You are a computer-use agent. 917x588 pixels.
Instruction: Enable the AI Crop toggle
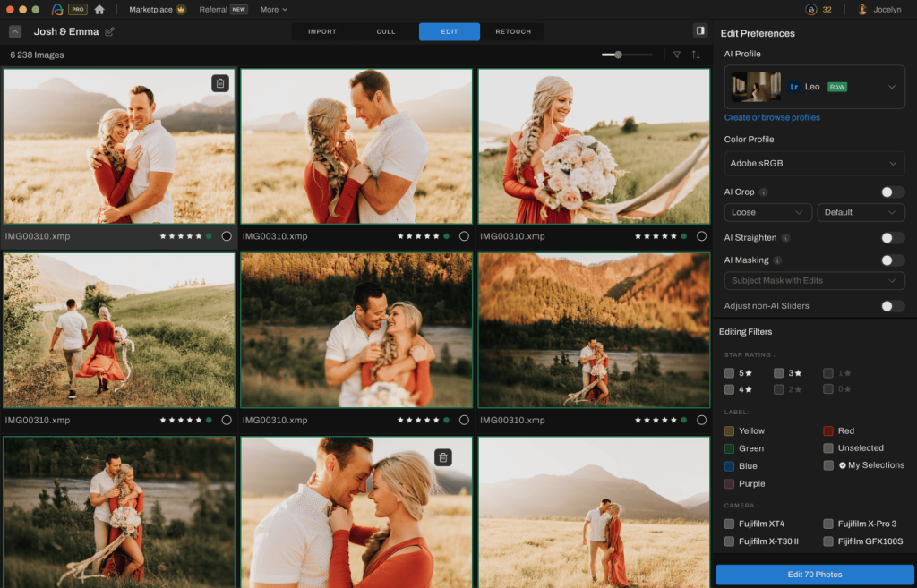pos(892,192)
